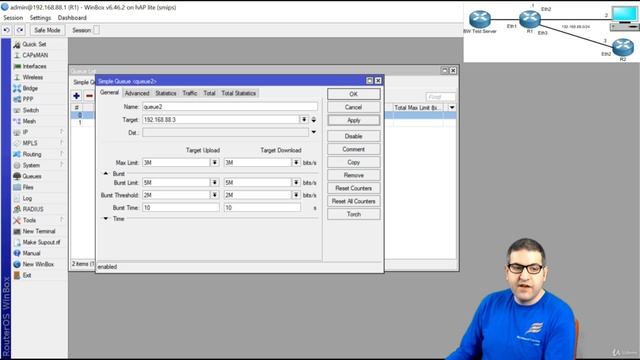Remove queue with red minus icon
This screenshot has width=640, height=360.
[89, 96]
